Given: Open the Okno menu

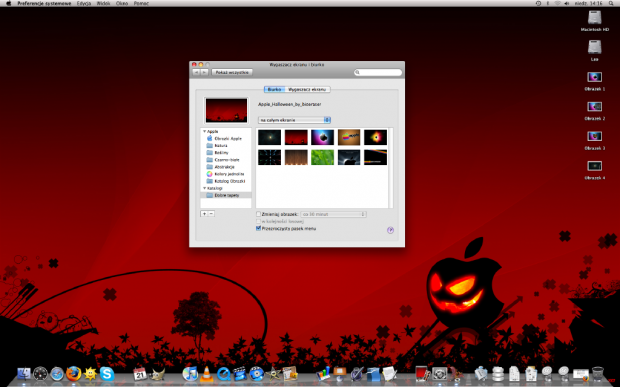Looking at the screenshot, I should click(122, 3).
